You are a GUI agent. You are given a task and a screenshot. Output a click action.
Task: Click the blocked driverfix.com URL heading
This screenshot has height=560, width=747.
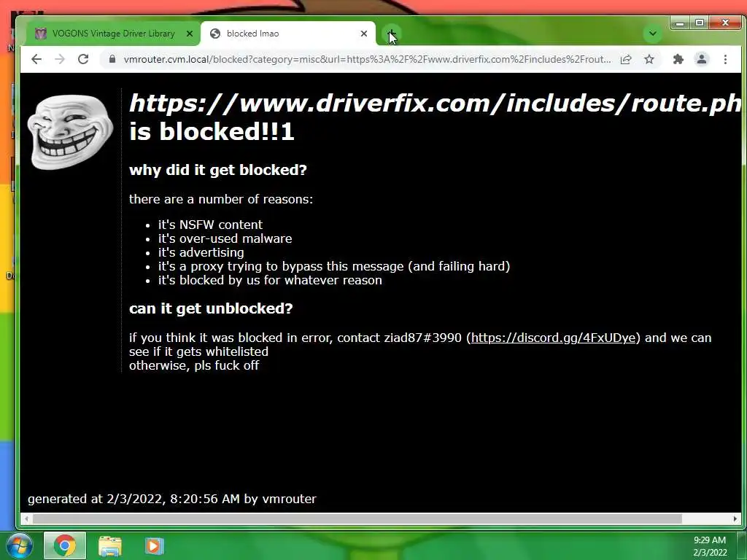pos(435,103)
